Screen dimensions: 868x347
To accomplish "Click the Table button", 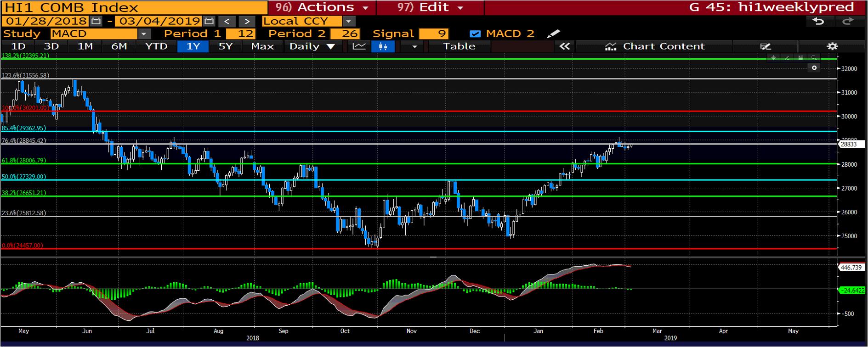I will [x=459, y=46].
